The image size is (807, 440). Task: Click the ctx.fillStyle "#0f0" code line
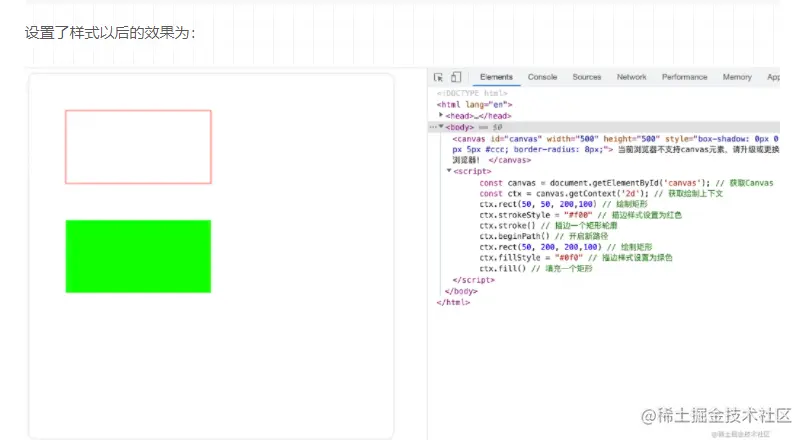[x=575, y=258]
